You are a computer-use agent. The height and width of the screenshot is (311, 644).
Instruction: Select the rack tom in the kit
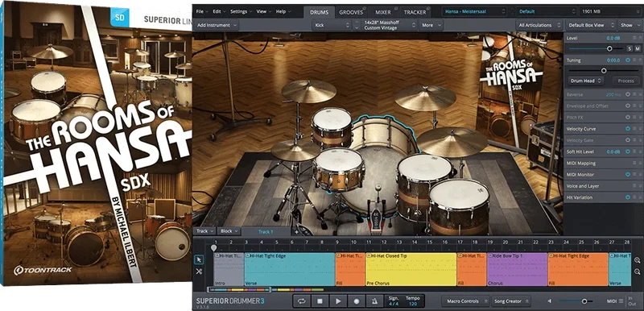pyautogui.click(x=332, y=127)
